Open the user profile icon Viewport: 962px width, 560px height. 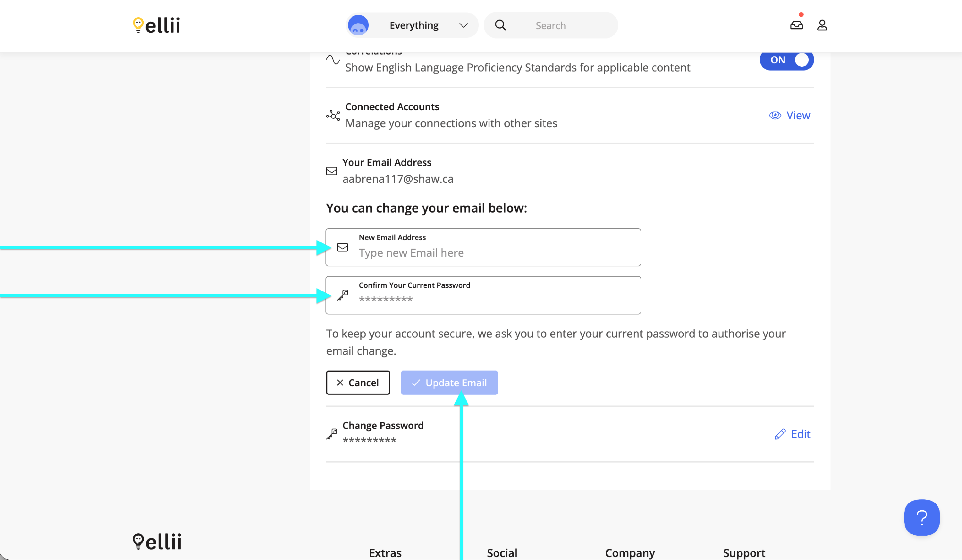[822, 26]
